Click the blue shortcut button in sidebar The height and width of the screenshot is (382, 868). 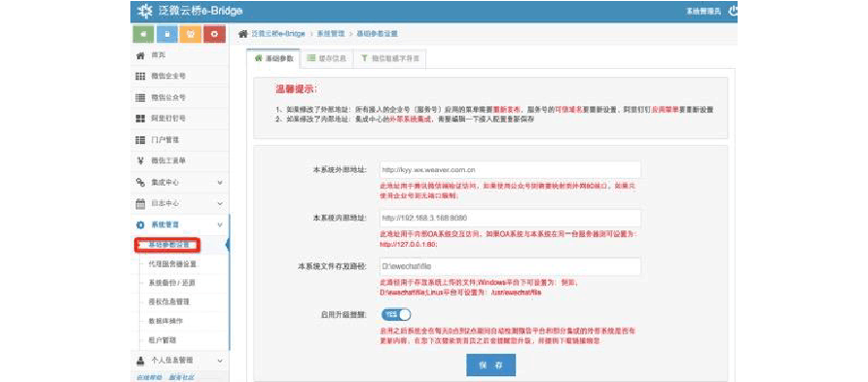167,34
